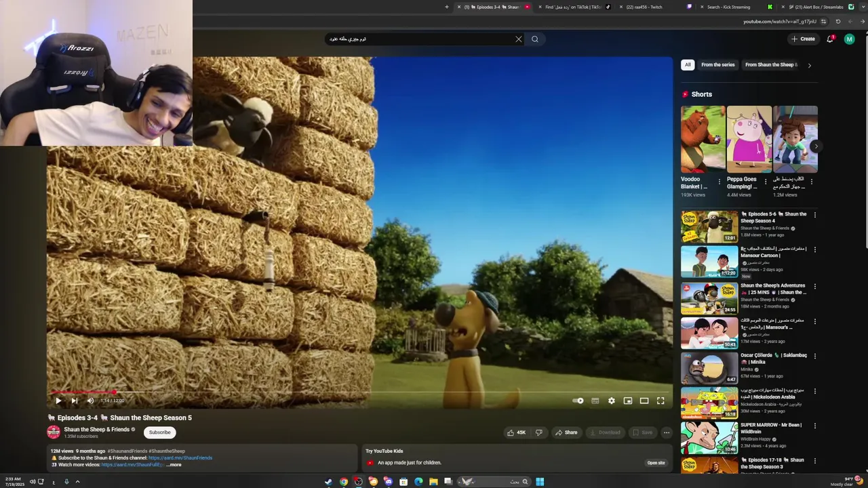Open the Peppa Goes Glamping short
Screen dimensions: 868x488
[x=749, y=139]
